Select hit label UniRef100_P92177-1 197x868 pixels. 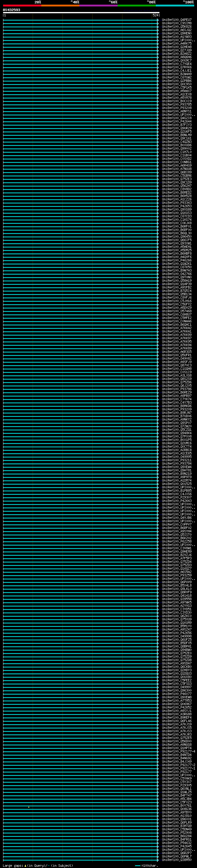(x=179, y=768)
